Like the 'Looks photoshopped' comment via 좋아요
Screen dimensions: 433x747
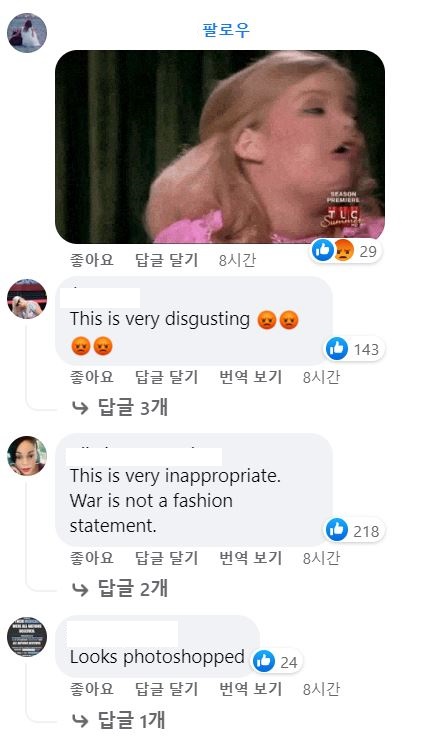click(92, 689)
